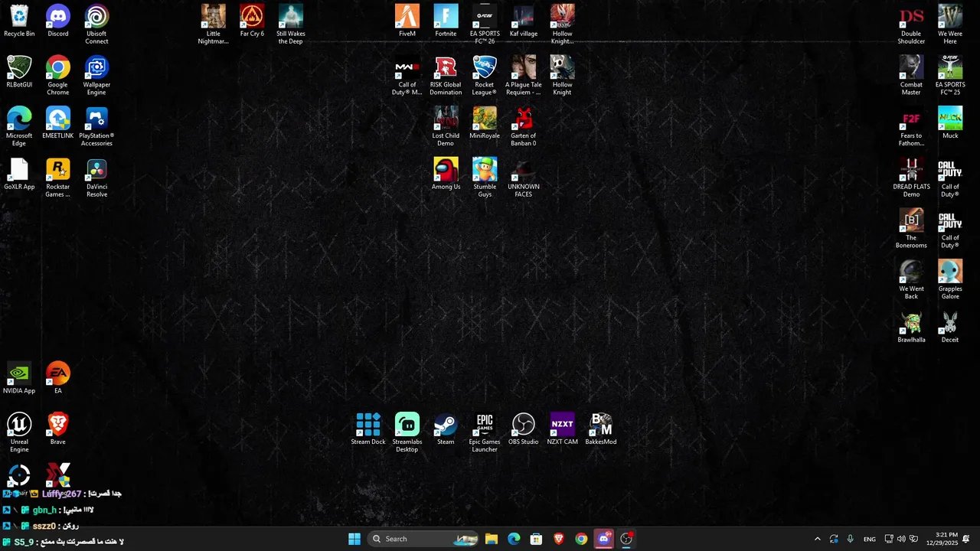980x551 pixels.
Task: Launch the Among Us shortcut
Action: (x=446, y=174)
